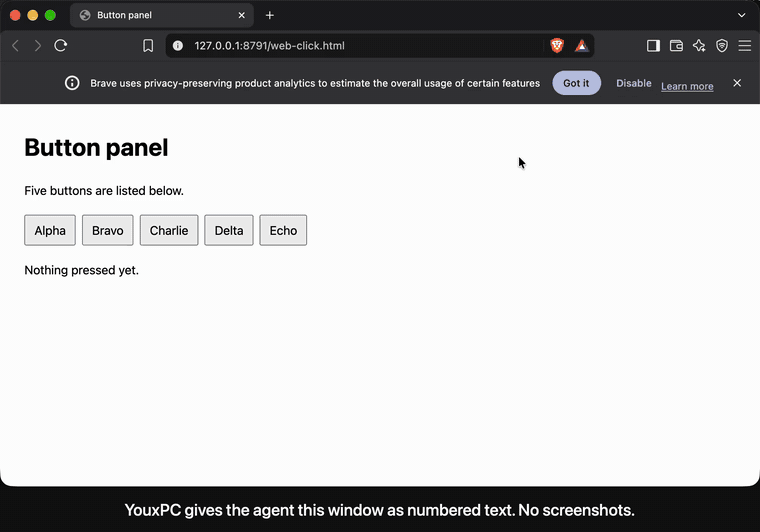Open a new tab with plus icon
The image size is (760, 532).
[x=269, y=16]
